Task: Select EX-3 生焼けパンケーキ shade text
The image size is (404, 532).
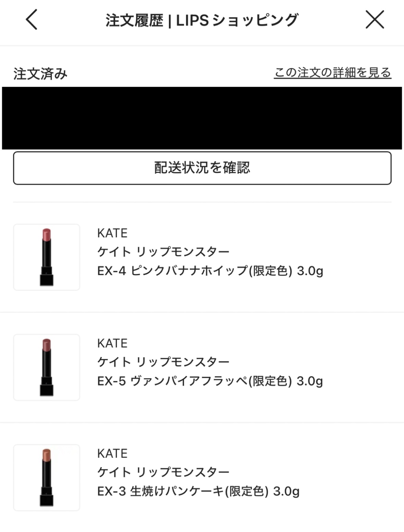Action: (x=198, y=491)
